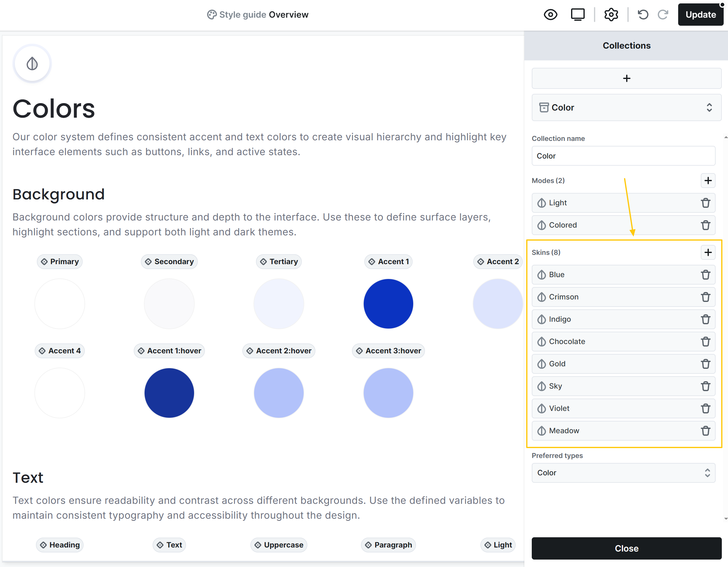Screen dimensions: 728x567
Task: Click the preview eye icon
Action: pos(550,15)
